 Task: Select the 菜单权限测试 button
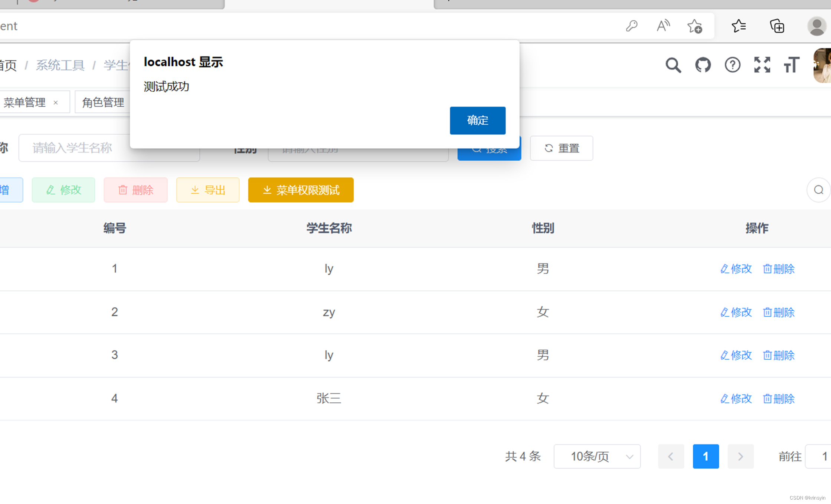pos(301,190)
